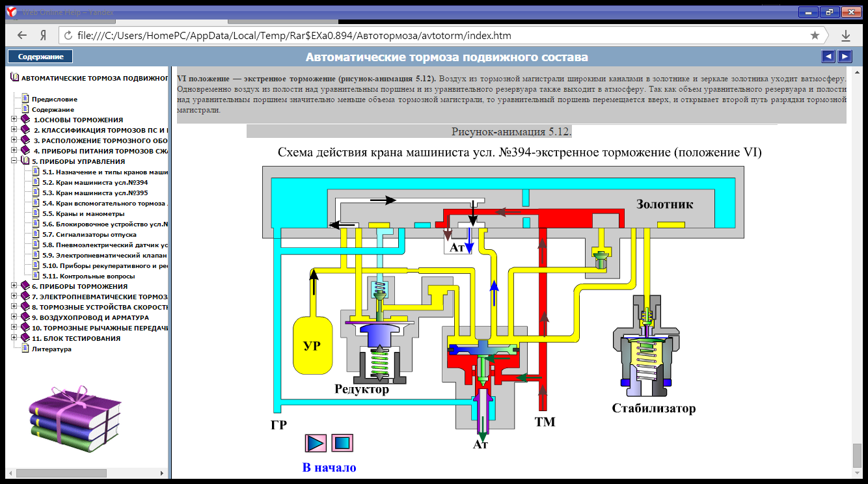The height and width of the screenshot is (484, 868).
Task: Click the content vertical scrollbar thumb
Action: click(857, 455)
